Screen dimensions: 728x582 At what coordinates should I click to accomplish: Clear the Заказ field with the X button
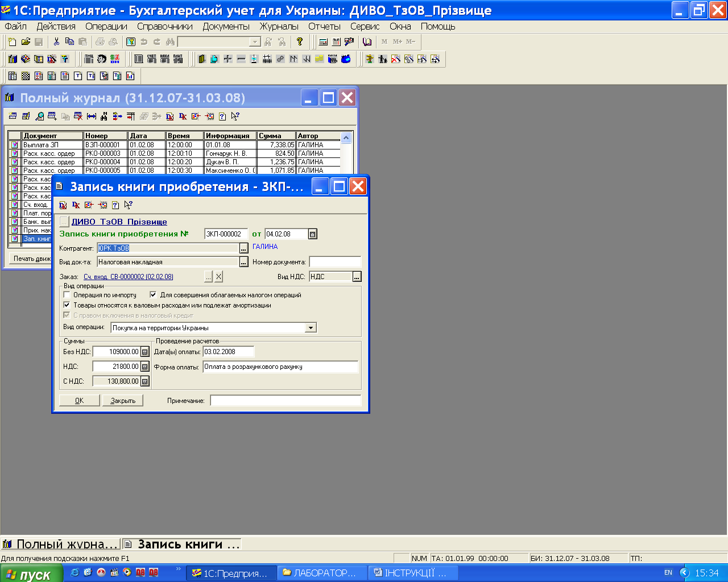218,277
